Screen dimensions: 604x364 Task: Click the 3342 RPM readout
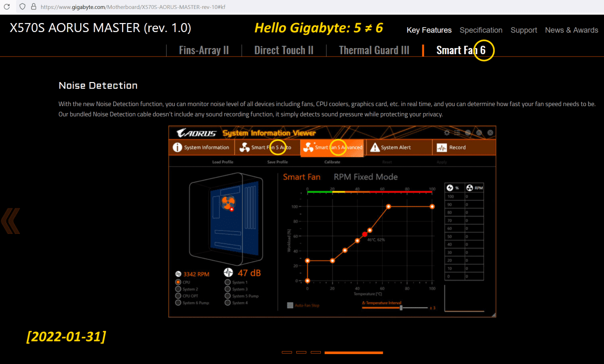click(x=196, y=274)
